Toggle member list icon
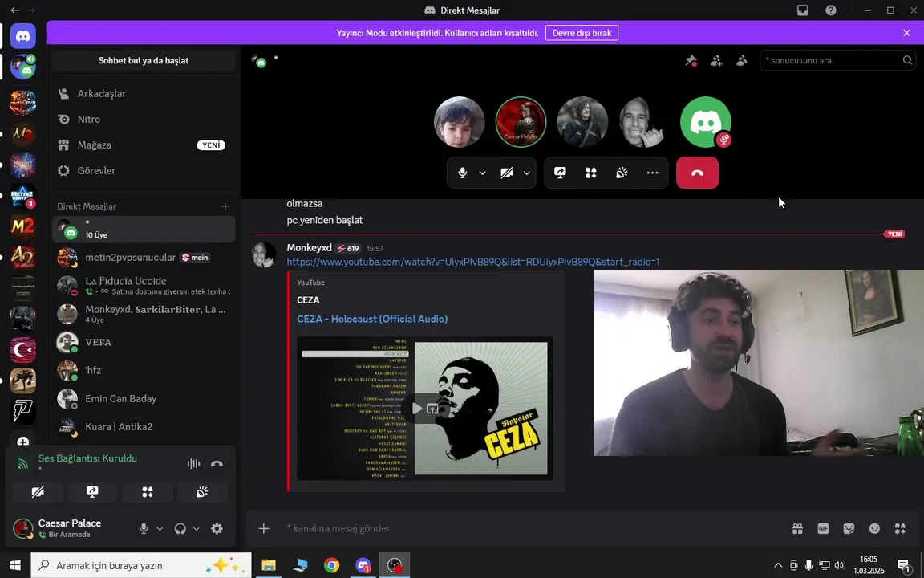This screenshot has width=924, height=578. [741, 60]
